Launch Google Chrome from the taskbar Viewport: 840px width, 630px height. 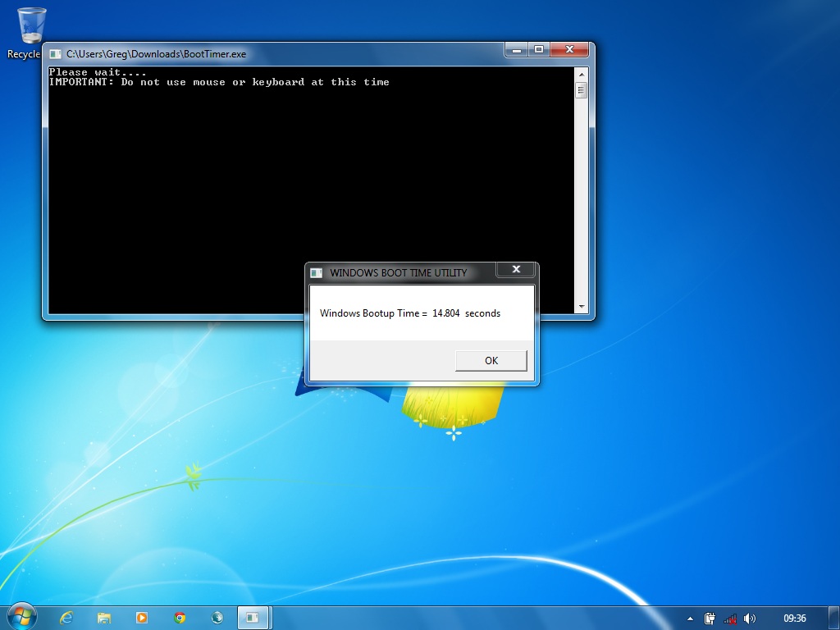coord(180,618)
